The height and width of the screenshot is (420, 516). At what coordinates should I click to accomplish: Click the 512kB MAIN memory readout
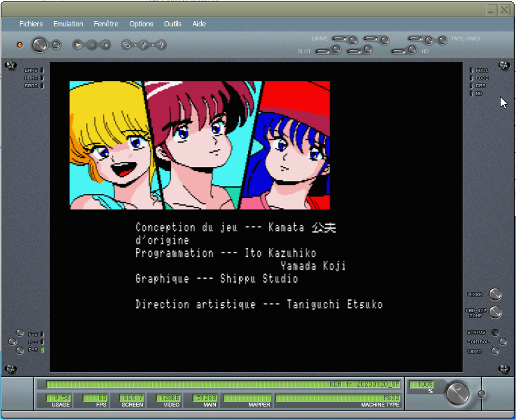[x=205, y=398]
